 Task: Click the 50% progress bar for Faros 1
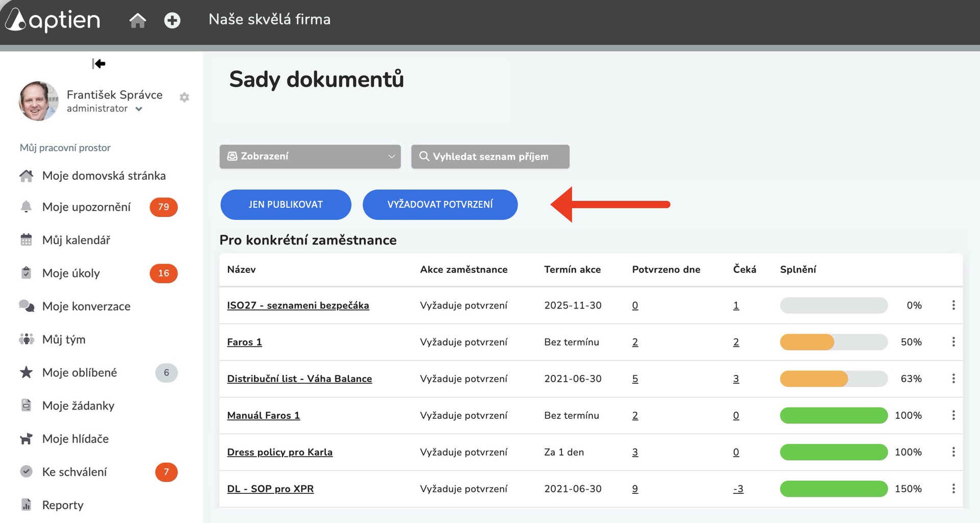click(834, 342)
